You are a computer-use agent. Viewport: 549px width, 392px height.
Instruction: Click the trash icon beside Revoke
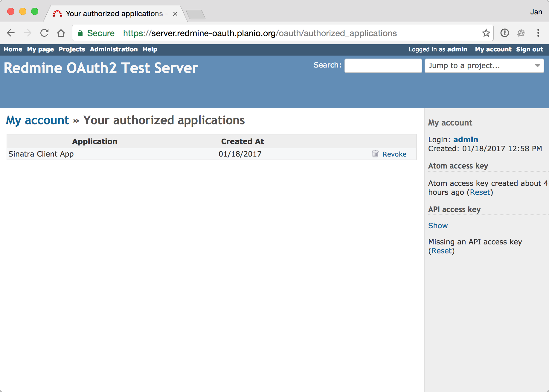[375, 154]
